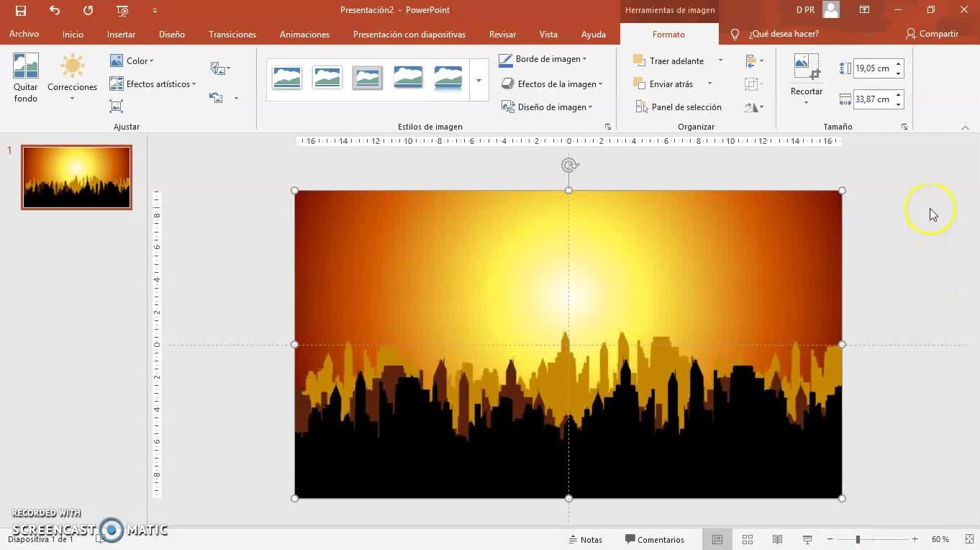Apply the fifth picture style thumbnail
The height and width of the screenshot is (550, 980).
tap(448, 78)
